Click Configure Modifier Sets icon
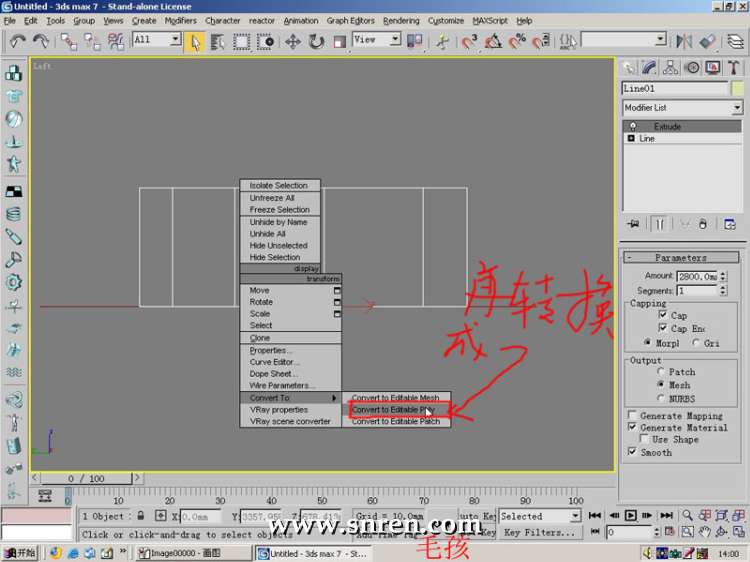This screenshot has height=562, width=750. (x=729, y=224)
